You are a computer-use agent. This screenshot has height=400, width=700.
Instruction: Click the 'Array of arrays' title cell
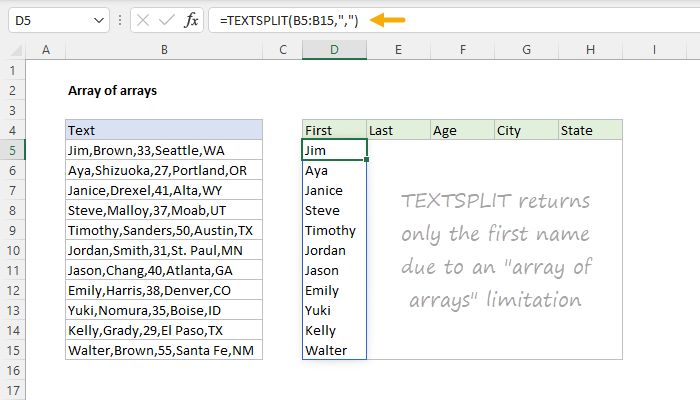tap(112, 90)
